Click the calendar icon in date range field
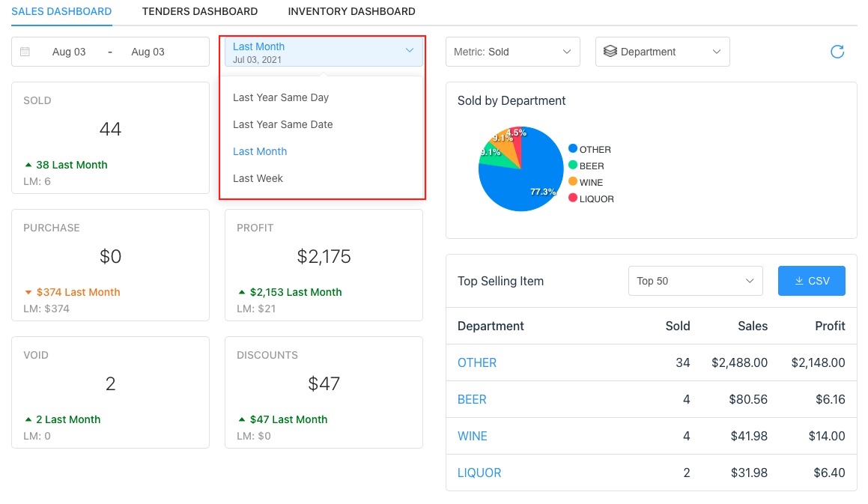This screenshot has height=504, width=868. [x=25, y=52]
